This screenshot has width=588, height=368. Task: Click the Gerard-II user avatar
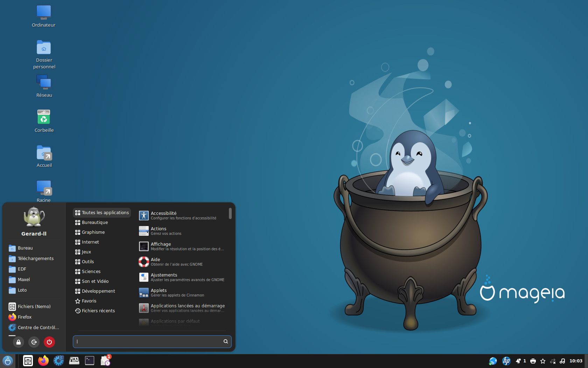coord(34,217)
